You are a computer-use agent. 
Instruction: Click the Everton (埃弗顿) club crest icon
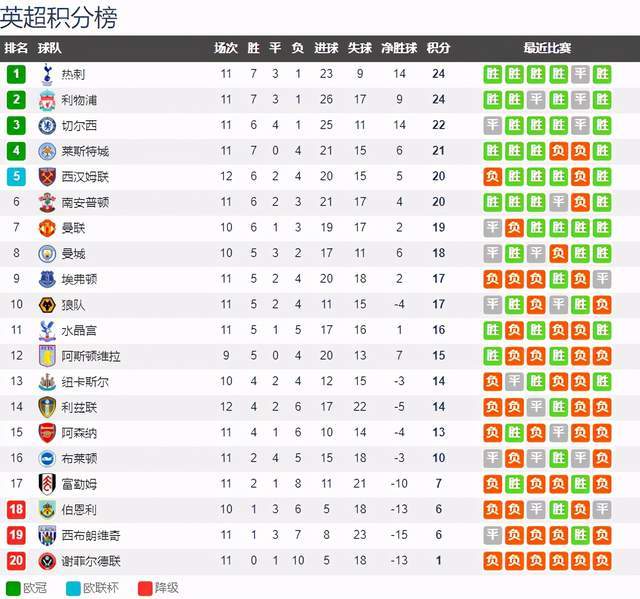point(46,278)
